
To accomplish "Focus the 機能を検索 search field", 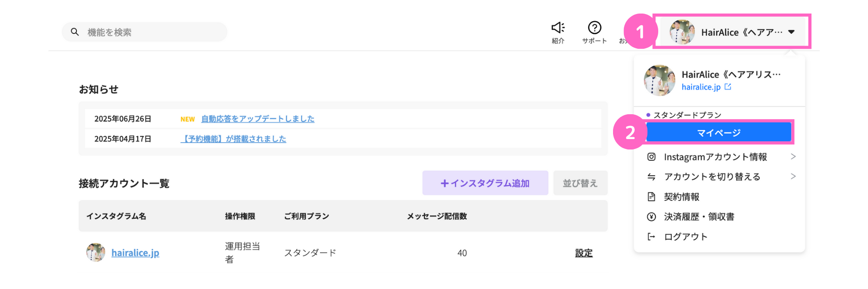I will tap(145, 32).
